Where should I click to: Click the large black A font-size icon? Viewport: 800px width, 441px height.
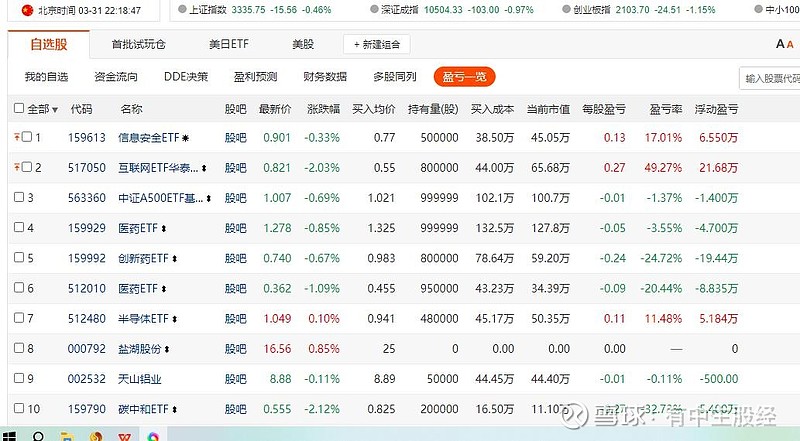(780, 44)
